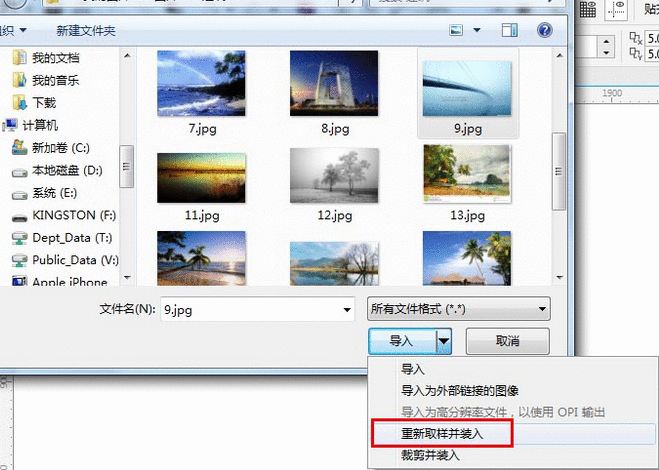Click the Dept_Data network drive icon

coord(19,238)
